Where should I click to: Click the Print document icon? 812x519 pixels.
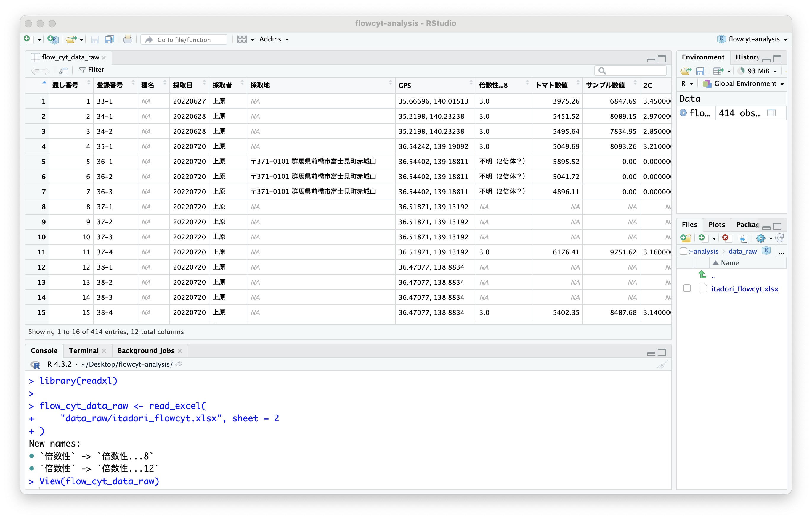coord(128,39)
